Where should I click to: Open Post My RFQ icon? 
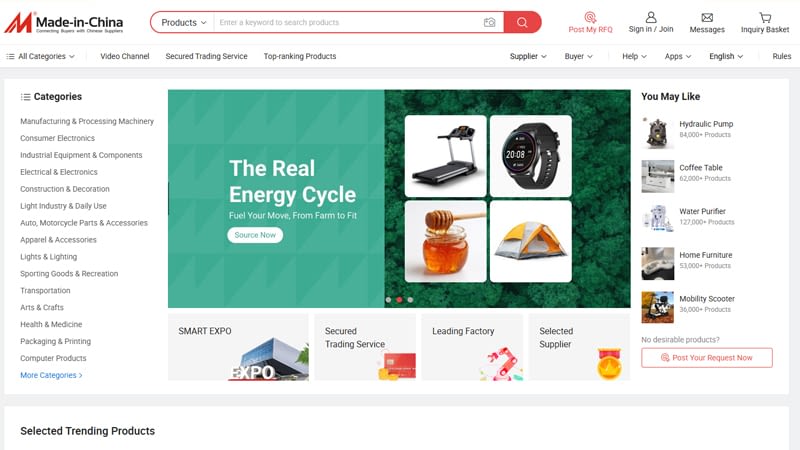[590, 17]
